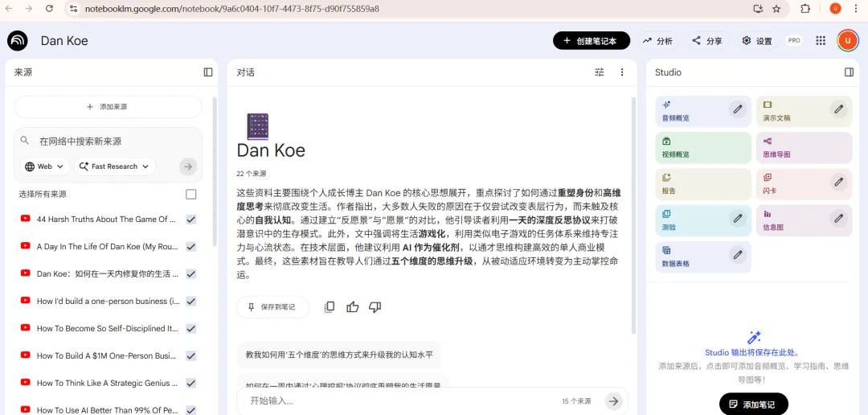Reload the page in the browser
Image resolution: width=868 pixels, height=415 pixels.
49,8
